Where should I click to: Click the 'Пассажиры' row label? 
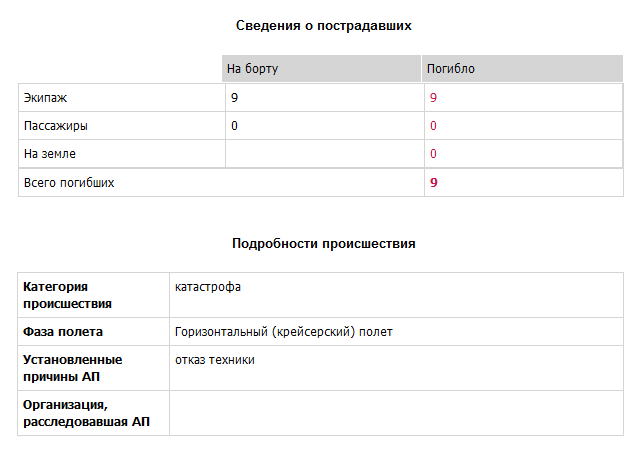56,126
